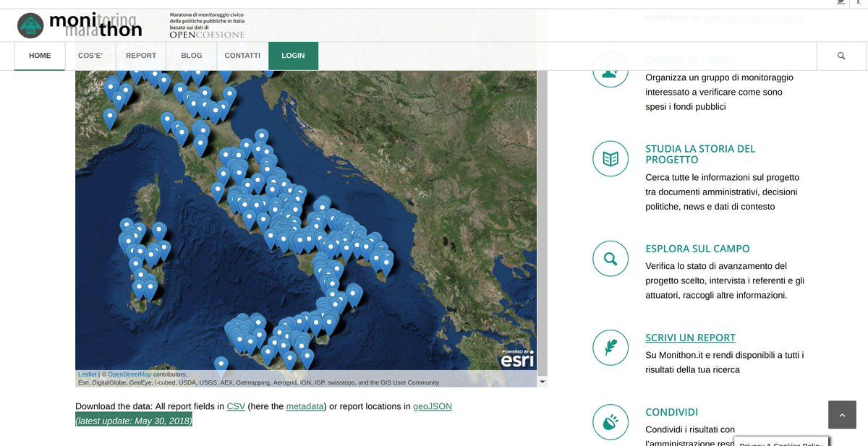Open the metadata link

click(305, 406)
